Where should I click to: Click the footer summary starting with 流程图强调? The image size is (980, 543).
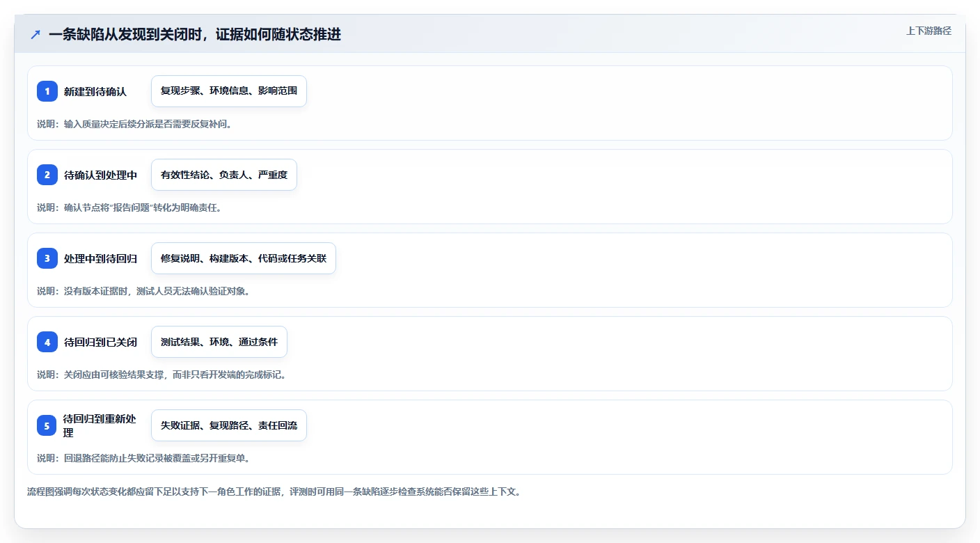(274, 491)
